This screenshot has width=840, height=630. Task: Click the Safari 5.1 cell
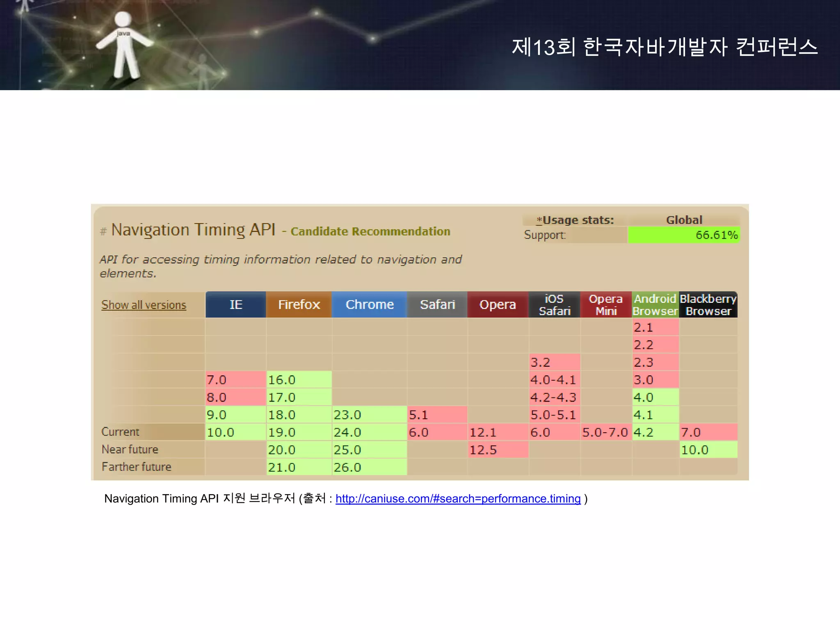[x=437, y=415]
